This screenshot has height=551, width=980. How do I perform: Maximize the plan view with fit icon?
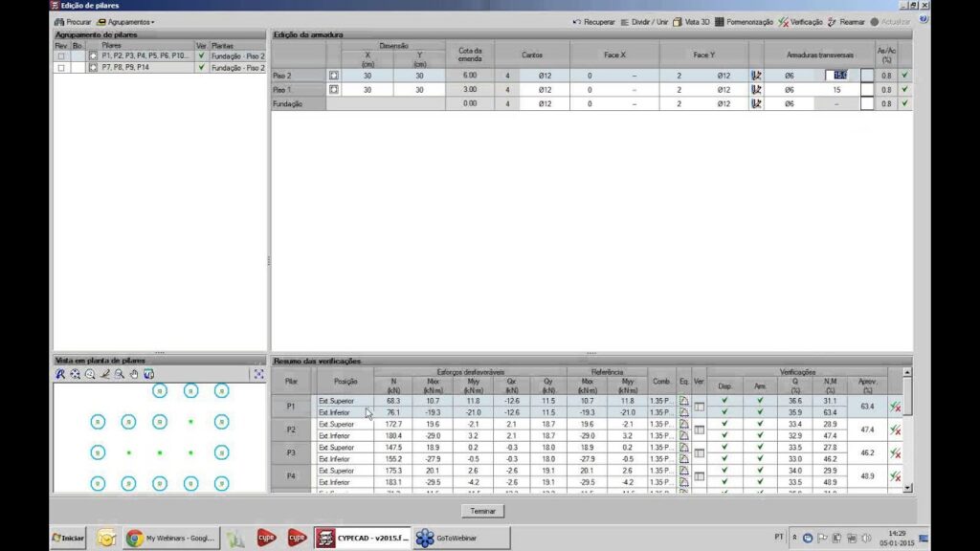258,374
